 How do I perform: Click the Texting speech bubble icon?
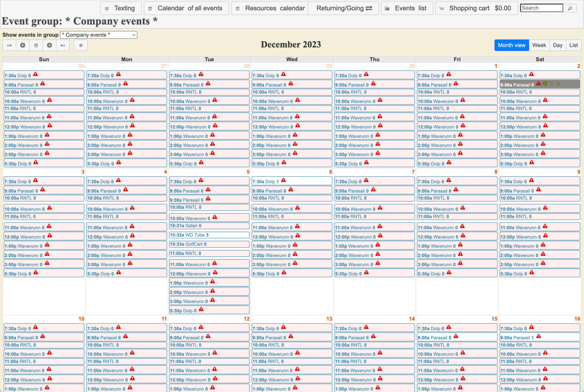(108, 8)
